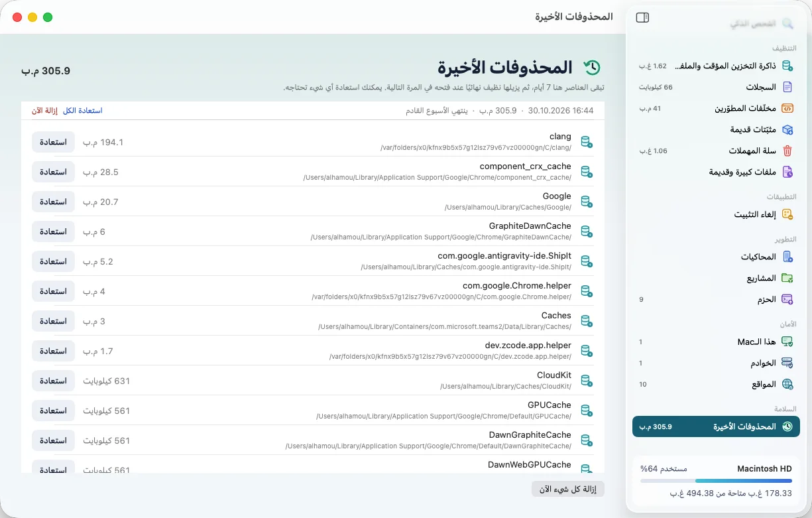The width and height of the screenshot is (812, 518).
Task: Click the dev.zcode.app.helper row icon
Action: tap(586, 351)
